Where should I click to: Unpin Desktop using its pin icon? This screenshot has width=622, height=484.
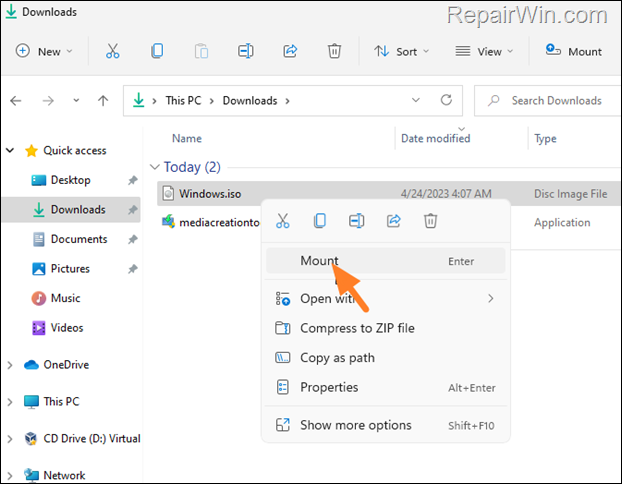pos(132,181)
